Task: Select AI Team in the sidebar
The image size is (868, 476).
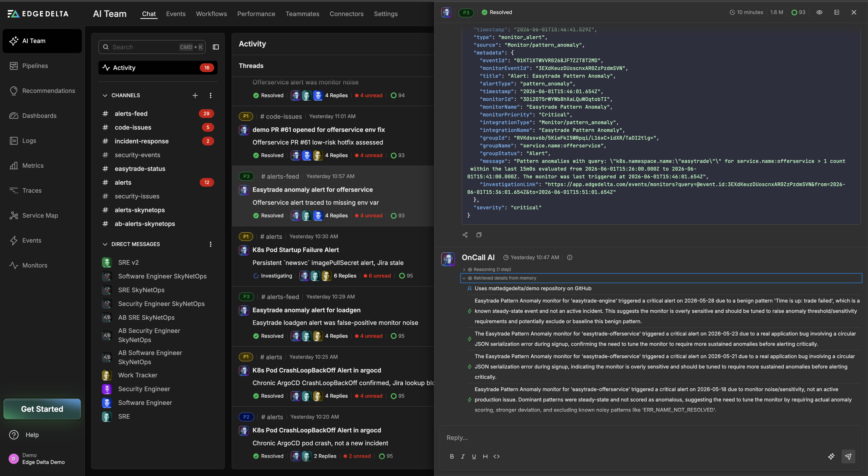Action: [42, 41]
